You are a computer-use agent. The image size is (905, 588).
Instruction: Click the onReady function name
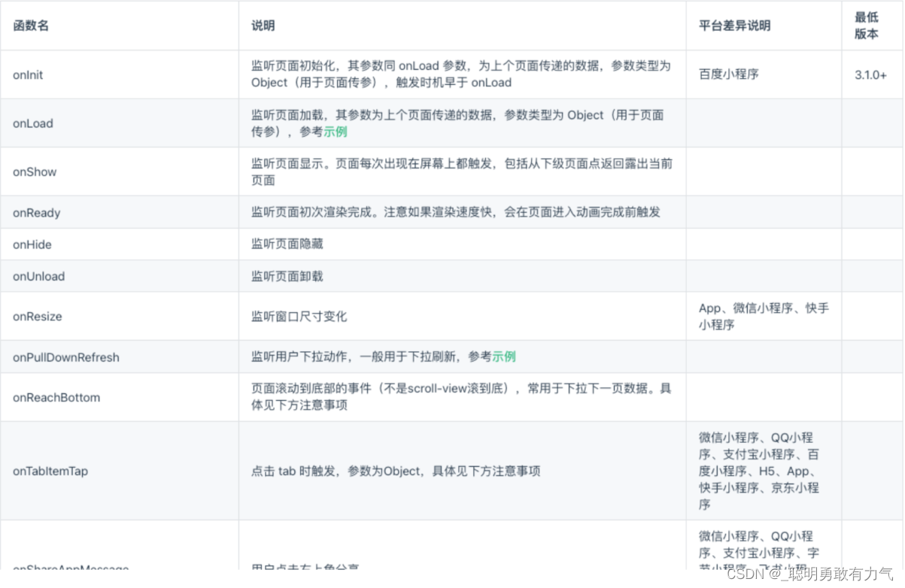tap(36, 212)
